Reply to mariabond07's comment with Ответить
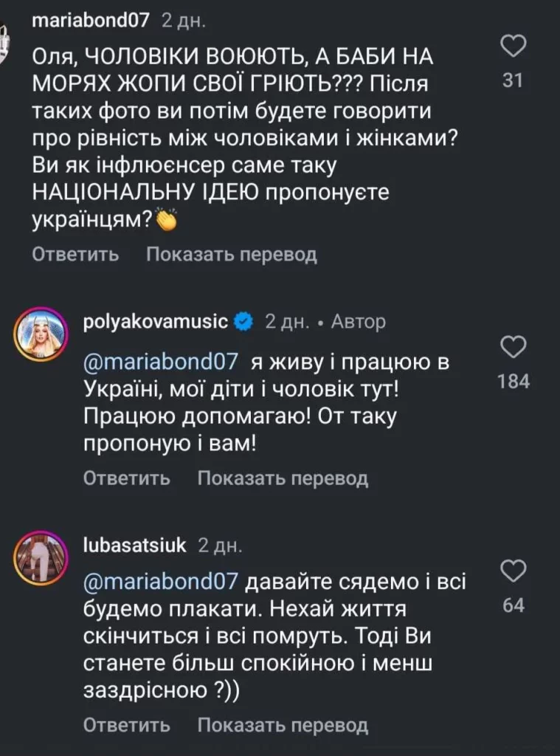The image size is (560, 756). coord(75,255)
